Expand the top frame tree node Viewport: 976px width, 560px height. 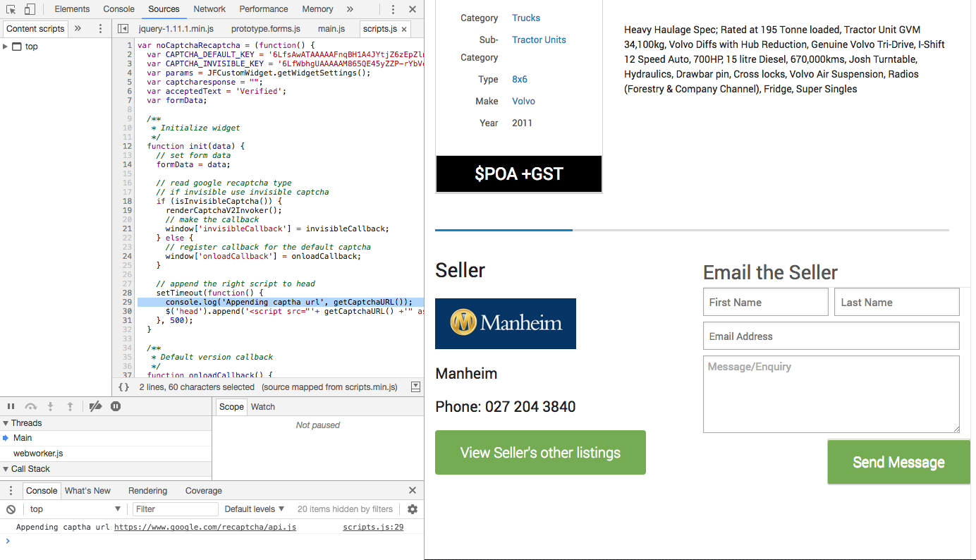[x=6, y=47]
